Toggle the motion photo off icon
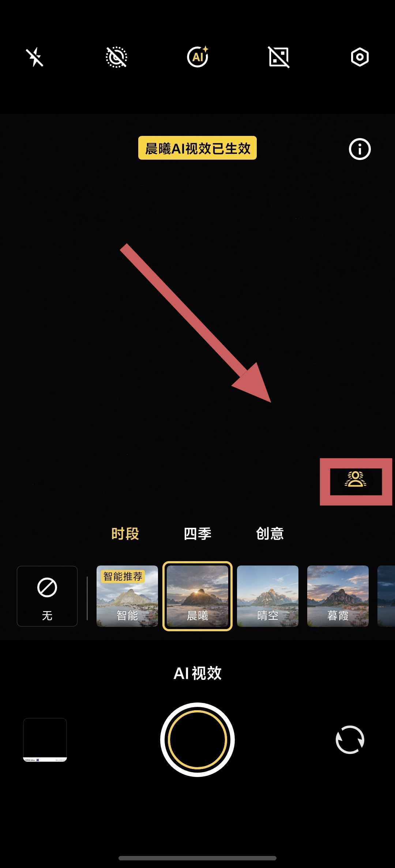 tap(116, 57)
